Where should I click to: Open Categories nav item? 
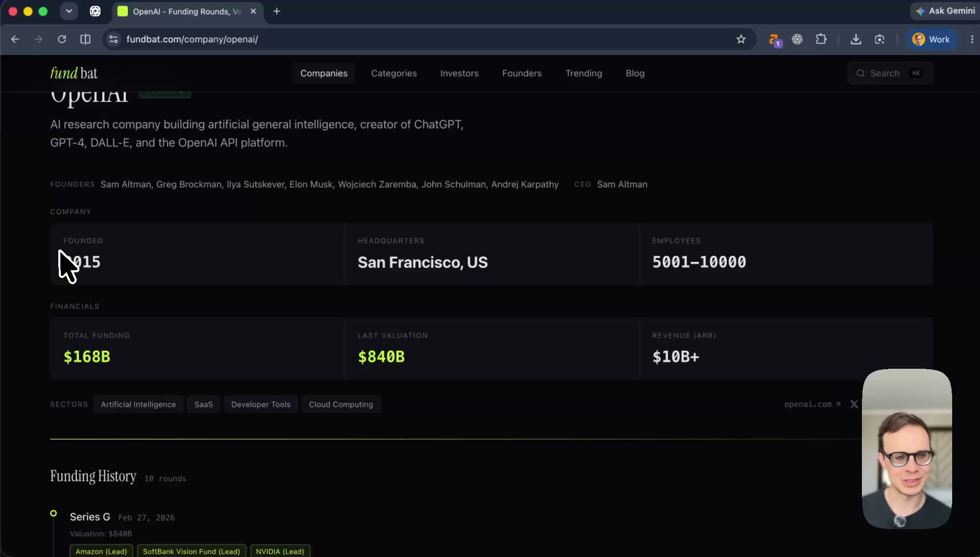[394, 73]
